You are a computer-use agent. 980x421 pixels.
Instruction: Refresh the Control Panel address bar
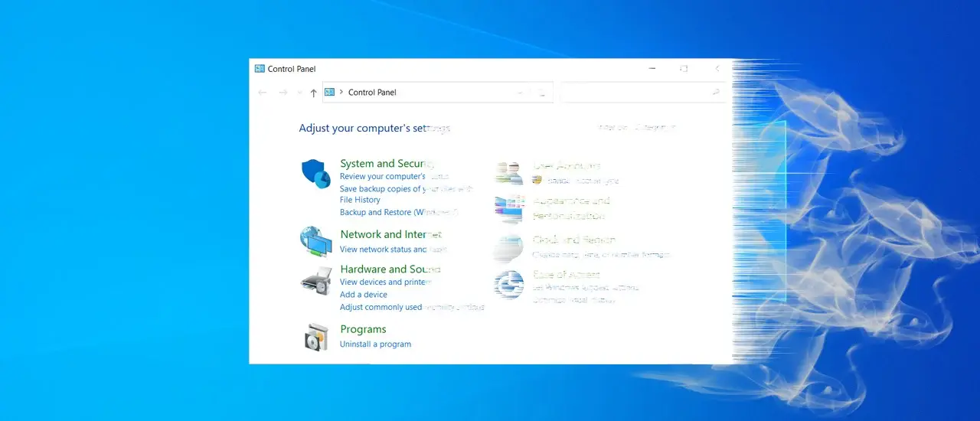click(x=542, y=93)
